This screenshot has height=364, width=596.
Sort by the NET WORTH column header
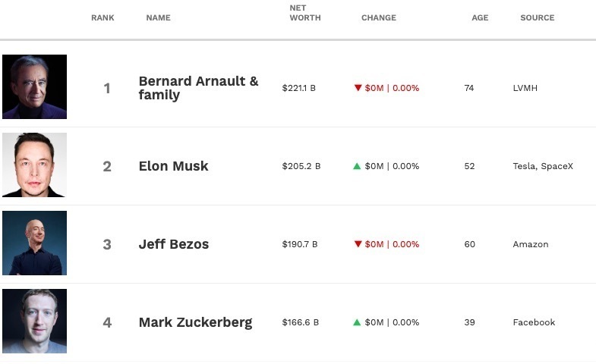coord(305,13)
